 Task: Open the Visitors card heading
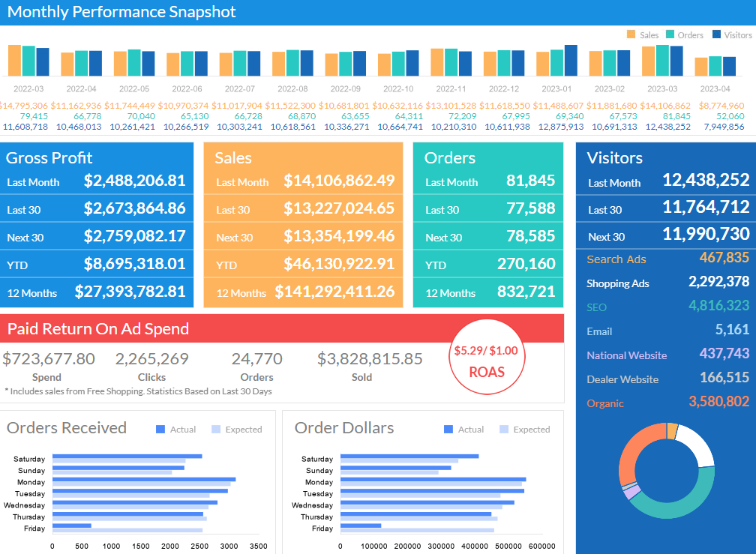point(615,158)
